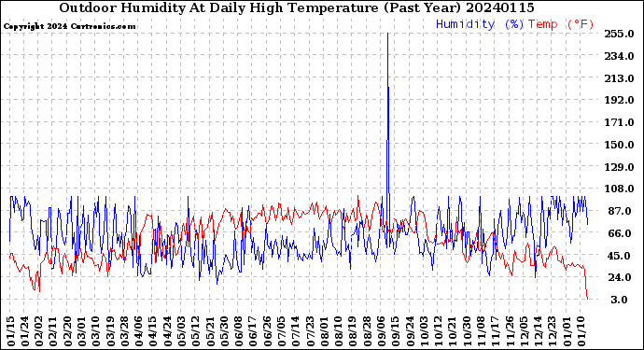Click the 09/15 x-axis date label
This screenshot has height=350, width=644.
(396, 331)
